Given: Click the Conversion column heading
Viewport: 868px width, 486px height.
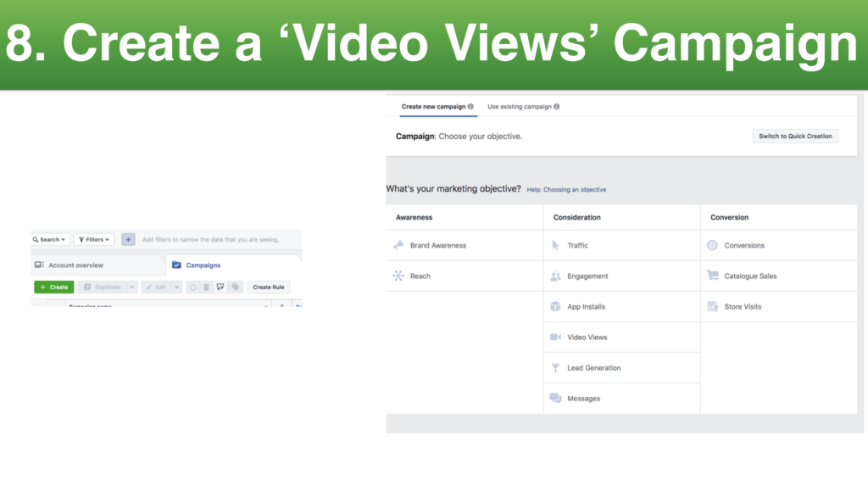Looking at the screenshot, I should pyautogui.click(x=729, y=217).
